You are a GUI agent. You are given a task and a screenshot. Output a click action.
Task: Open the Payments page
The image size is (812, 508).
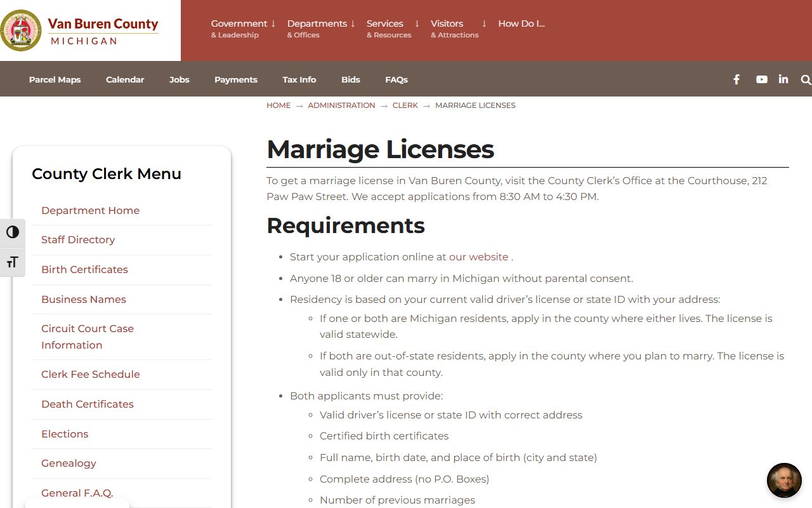click(x=236, y=79)
